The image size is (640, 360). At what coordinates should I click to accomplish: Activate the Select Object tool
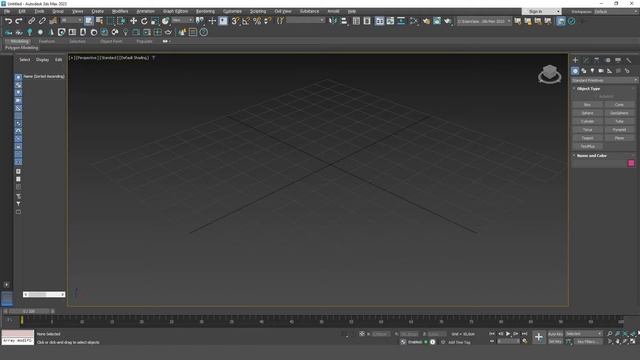[x=89, y=21]
